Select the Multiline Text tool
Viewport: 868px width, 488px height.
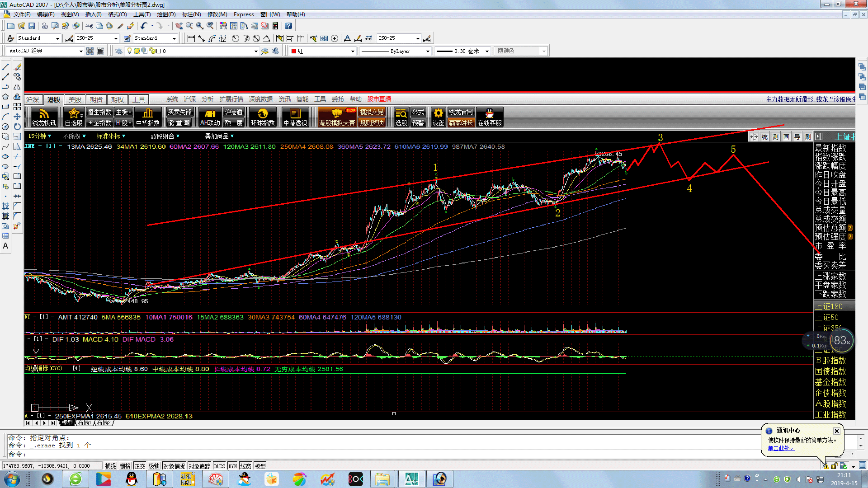point(5,246)
